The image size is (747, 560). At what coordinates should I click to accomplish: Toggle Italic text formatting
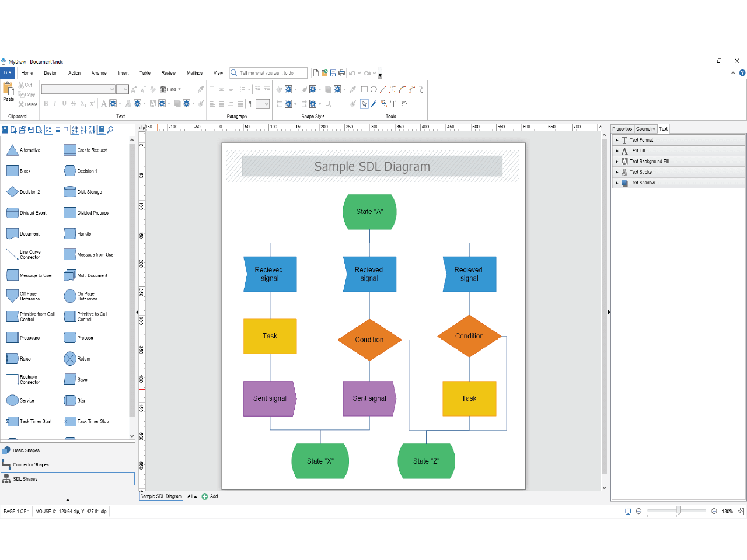55,104
